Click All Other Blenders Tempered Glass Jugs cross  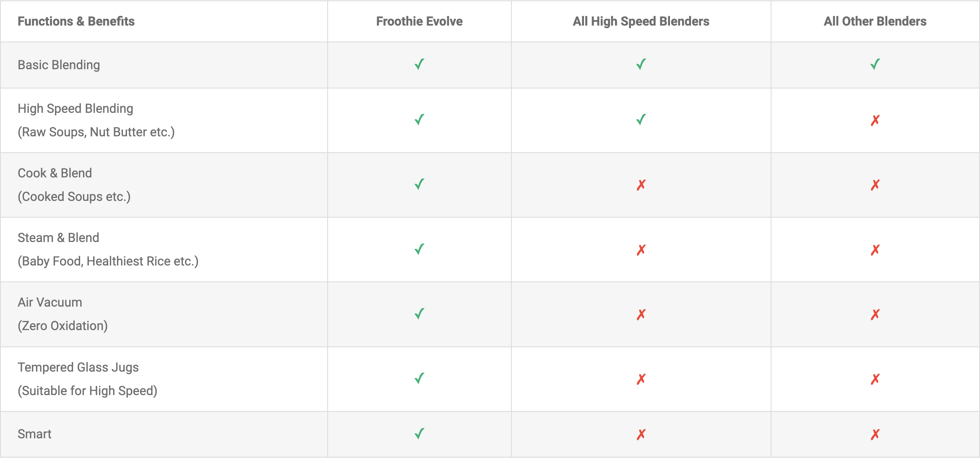coord(875,379)
